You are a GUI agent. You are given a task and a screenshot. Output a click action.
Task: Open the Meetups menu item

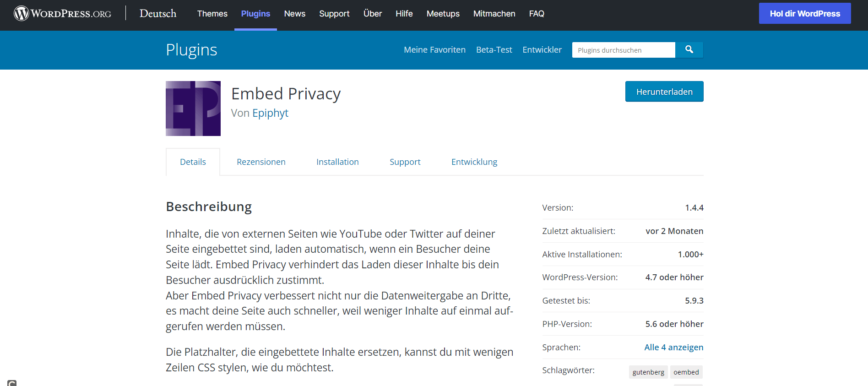(x=443, y=14)
